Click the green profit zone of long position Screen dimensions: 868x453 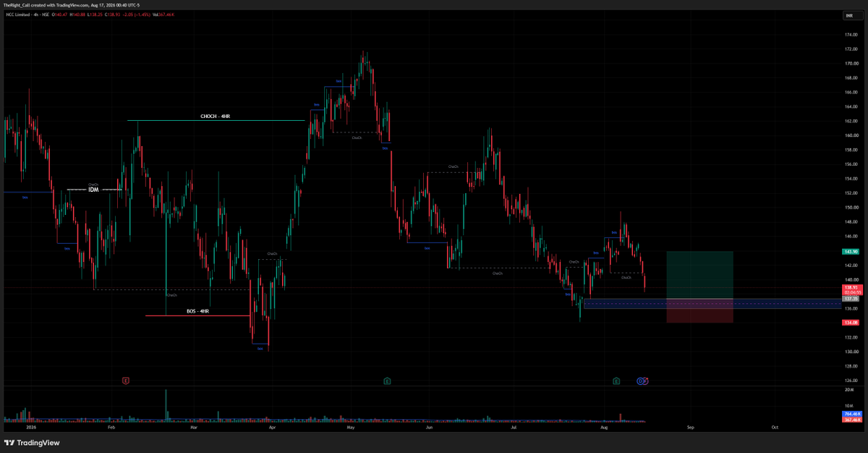(699, 275)
